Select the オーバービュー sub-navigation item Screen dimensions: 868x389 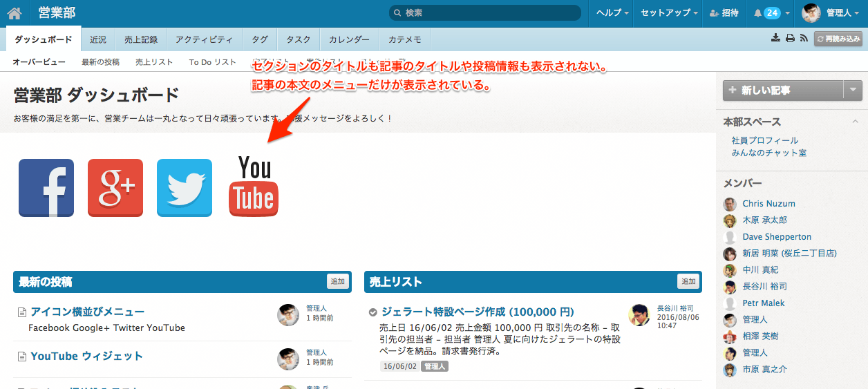(x=39, y=62)
